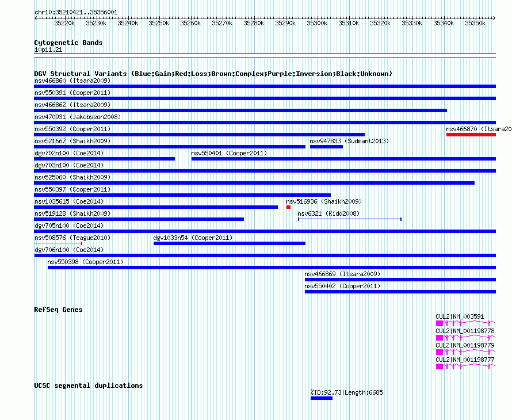Click the blue nsv466869 gain bar
The height and width of the screenshot is (420, 512).
click(400, 280)
